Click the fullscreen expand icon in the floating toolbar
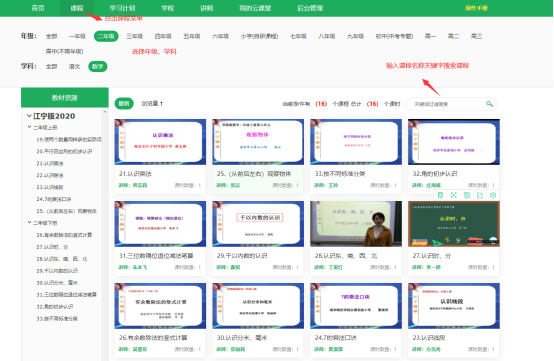 click(454, 195)
